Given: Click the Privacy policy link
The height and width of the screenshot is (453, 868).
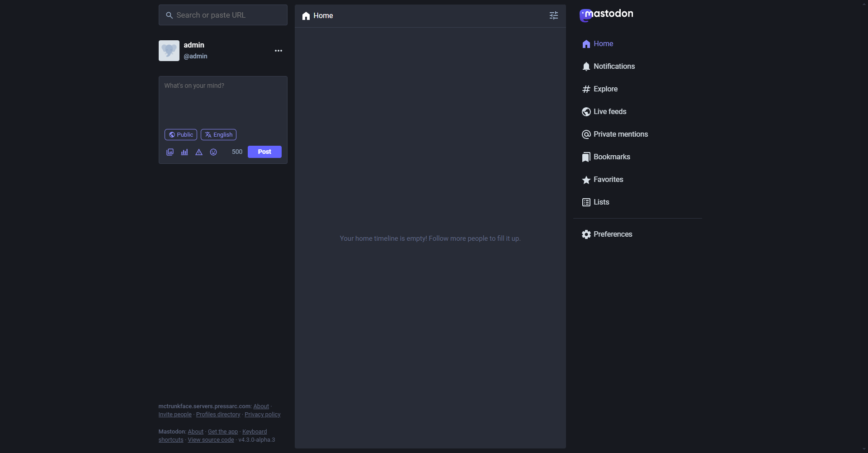Looking at the screenshot, I should (x=262, y=415).
